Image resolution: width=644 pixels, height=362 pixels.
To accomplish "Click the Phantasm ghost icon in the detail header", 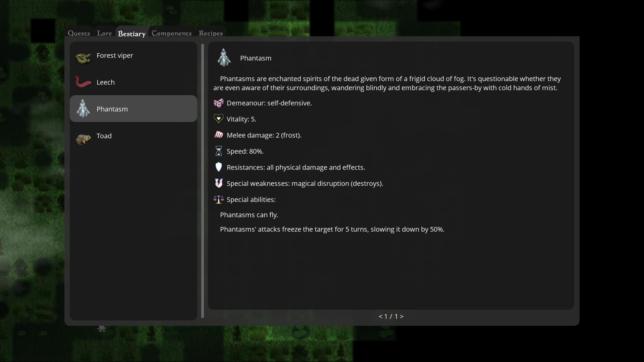I will coord(224,57).
